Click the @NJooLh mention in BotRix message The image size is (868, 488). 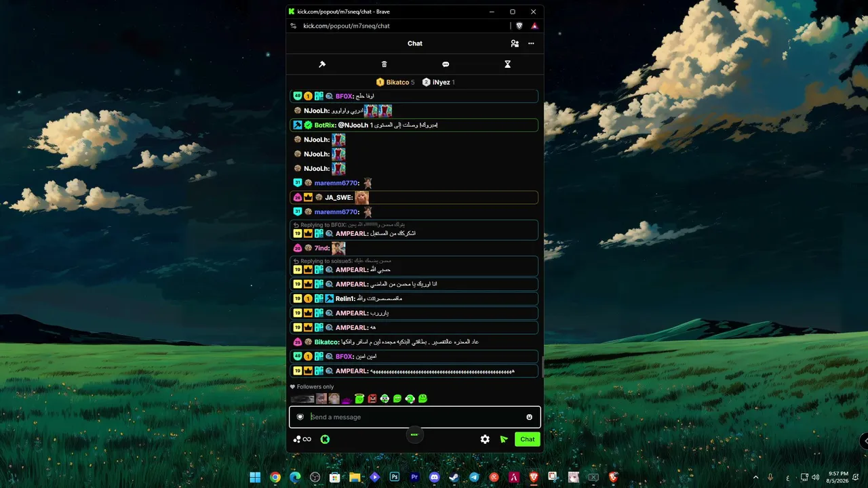point(353,125)
